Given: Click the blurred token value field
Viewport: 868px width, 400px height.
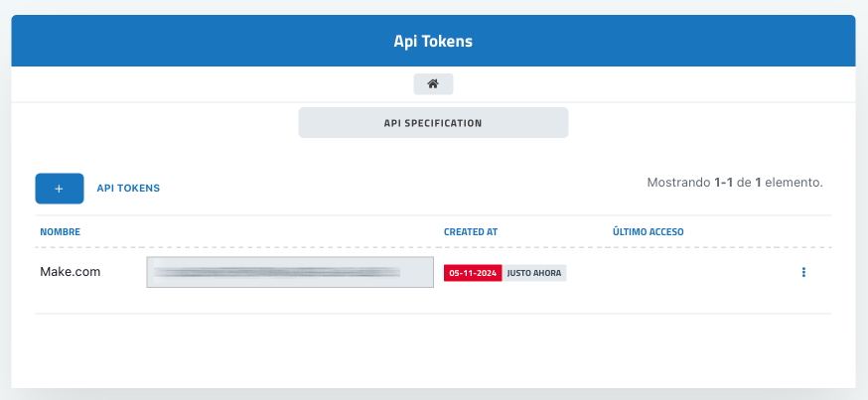Looking at the screenshot, I should pyautogui.click(x=290, y=272).
